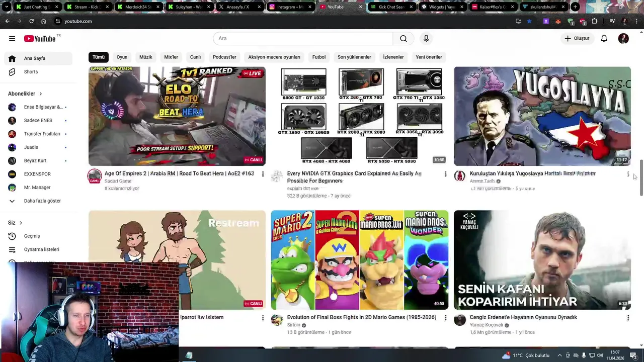This screenshot has height=362, width=644.
Task: Open the browser tab search dropdown
Action: (x=7, y=7)
